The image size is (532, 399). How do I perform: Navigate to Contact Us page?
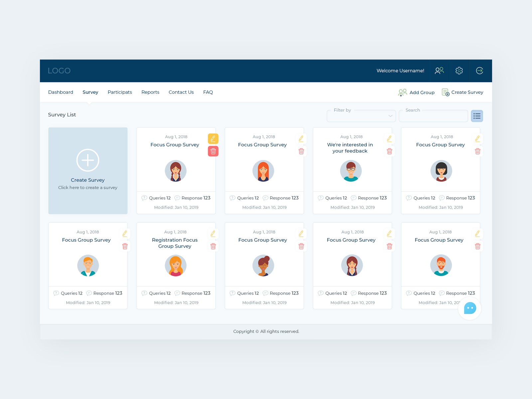click(x=181, y=92)
